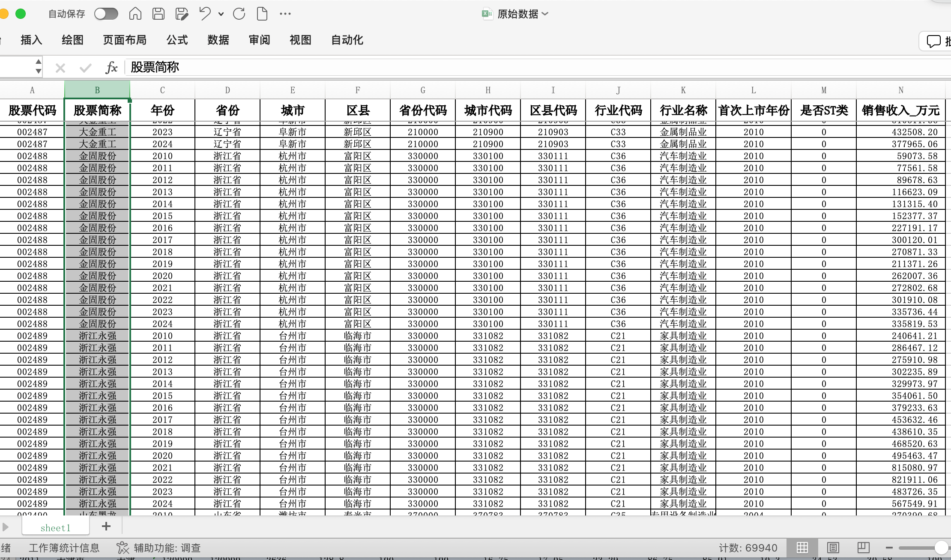Add a new sheet with plus button

[x=106, y=526]
